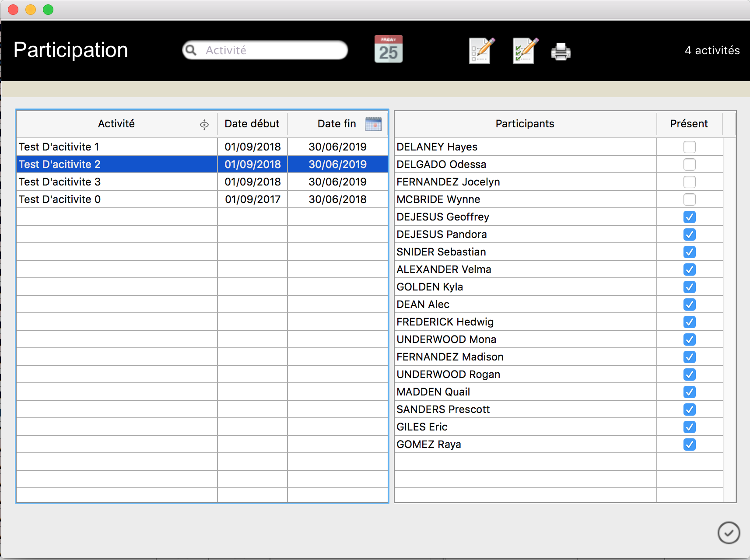The height and width of the screenshot is (560, 750).
Task: Click the Participants column header
Action: 525,124
